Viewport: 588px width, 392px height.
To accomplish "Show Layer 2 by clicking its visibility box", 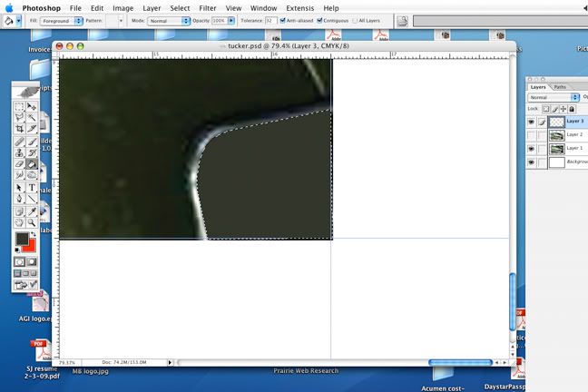I will [532, 135].
